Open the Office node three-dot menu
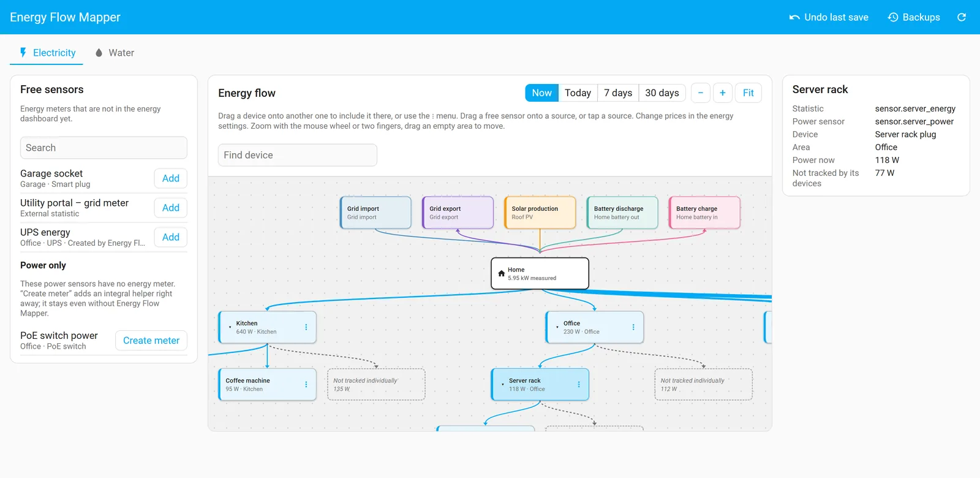 point(633,327)
